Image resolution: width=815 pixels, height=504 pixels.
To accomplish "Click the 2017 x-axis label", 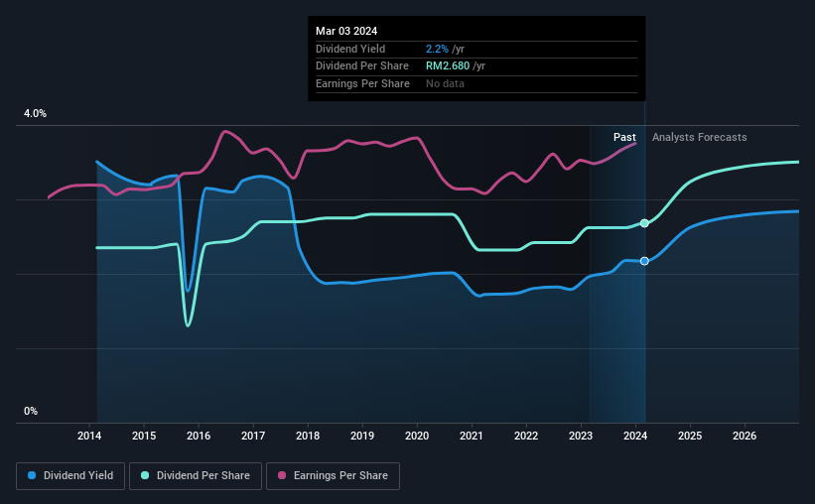I will coord(253,436).
